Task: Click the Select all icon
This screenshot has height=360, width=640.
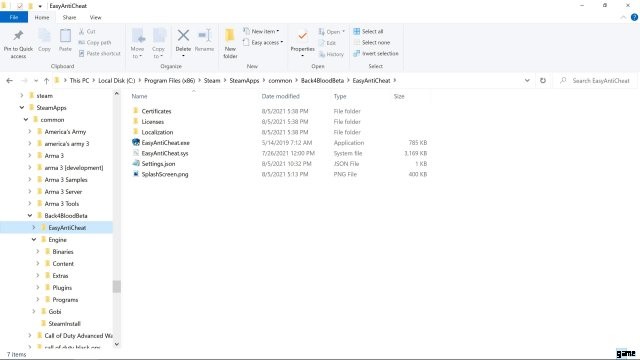Action: coord(356,31)
